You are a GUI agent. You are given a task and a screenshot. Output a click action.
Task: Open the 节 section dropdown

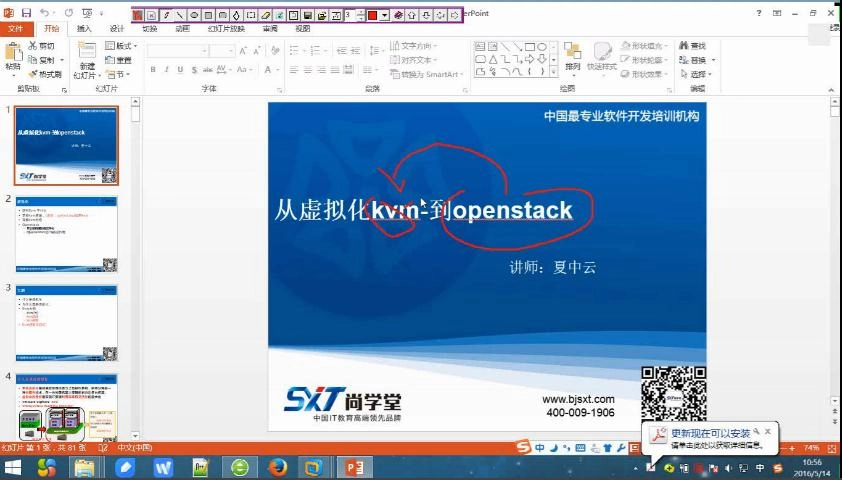click(x=118, y=74)
